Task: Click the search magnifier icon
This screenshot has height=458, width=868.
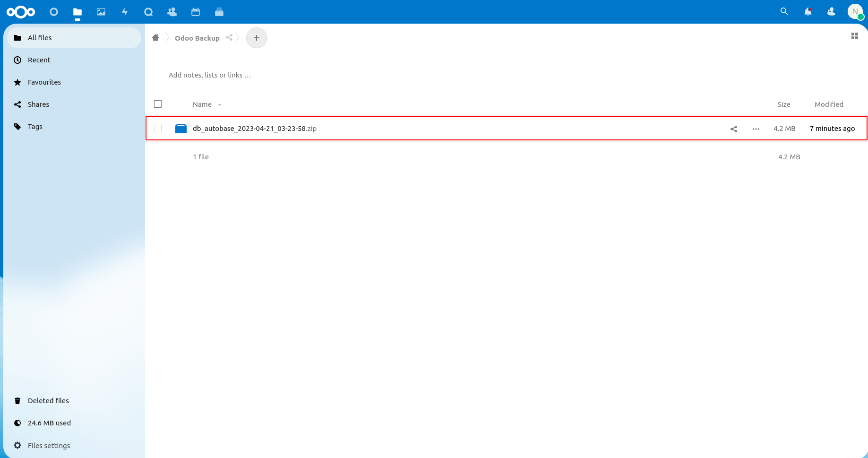Action: 784,11
